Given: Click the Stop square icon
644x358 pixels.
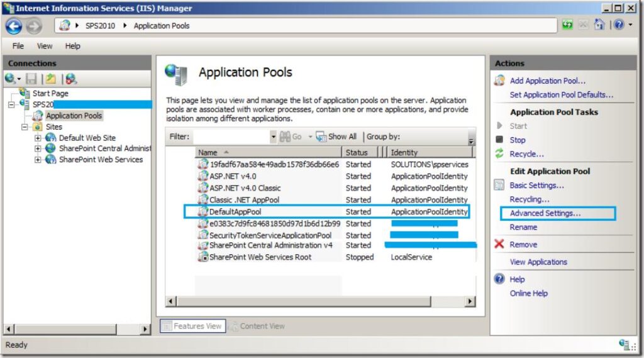Looking at the screenshot, I should pyautogui.click(x=499, y=139).
